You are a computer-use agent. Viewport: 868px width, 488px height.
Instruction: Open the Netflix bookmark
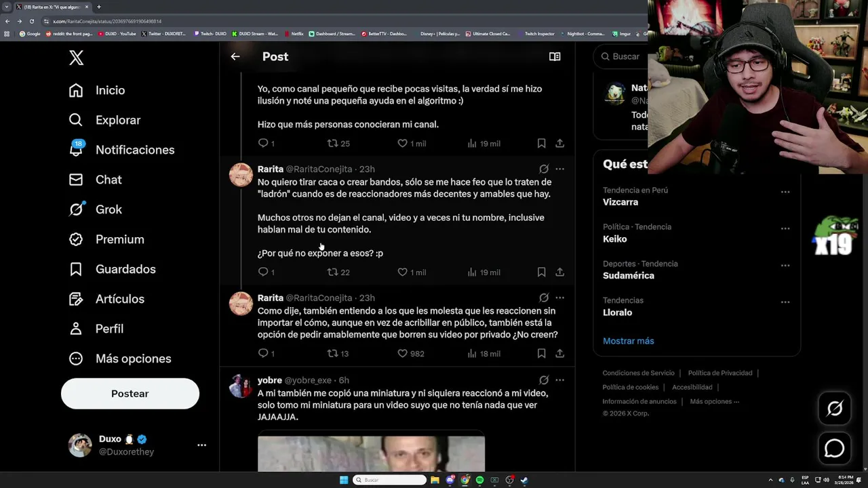click(294, 33)
